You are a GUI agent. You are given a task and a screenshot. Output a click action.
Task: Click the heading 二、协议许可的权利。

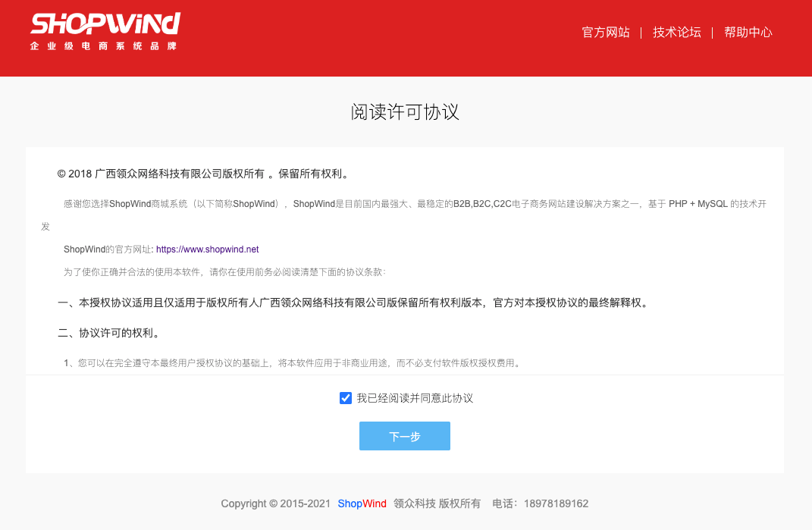108,333
